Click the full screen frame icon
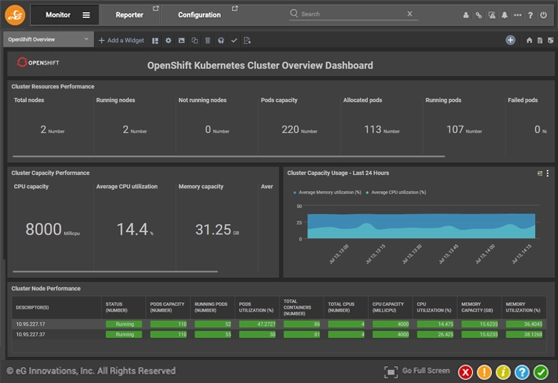The height and width of the screenshot is (383, 558). (391, 372)
